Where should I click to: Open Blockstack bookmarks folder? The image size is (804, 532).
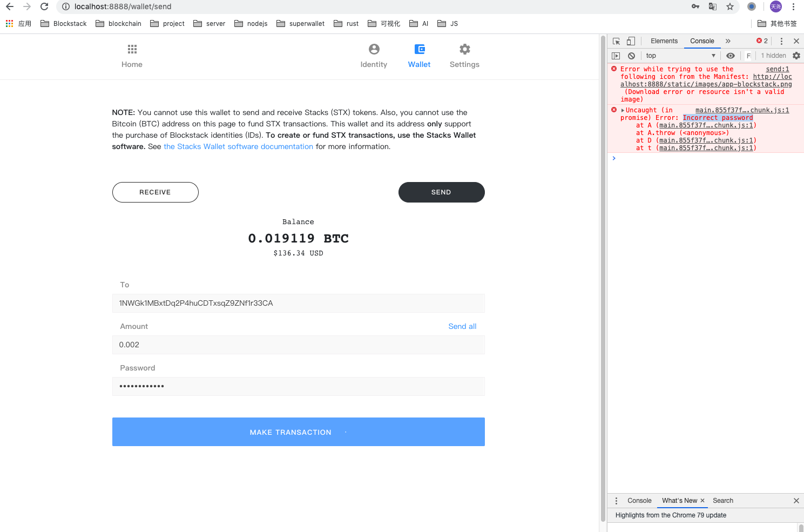(x=64, y=24)
